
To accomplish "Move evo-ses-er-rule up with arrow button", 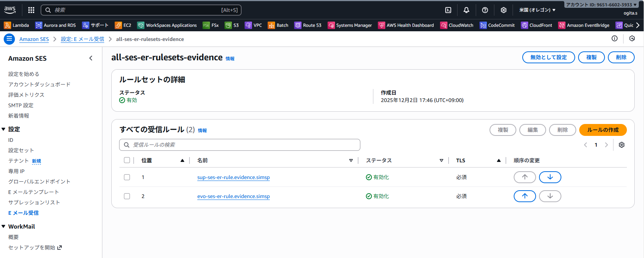I will click(525, 196).
